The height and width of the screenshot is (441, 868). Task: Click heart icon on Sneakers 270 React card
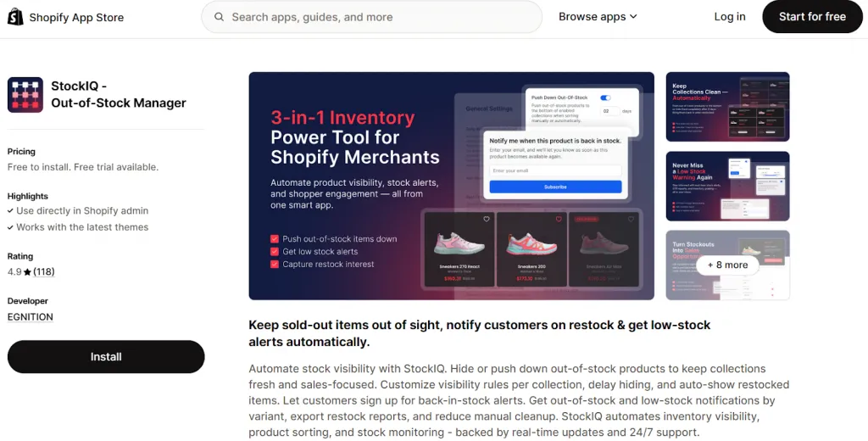pyautogui.click(x=487, y=219)
